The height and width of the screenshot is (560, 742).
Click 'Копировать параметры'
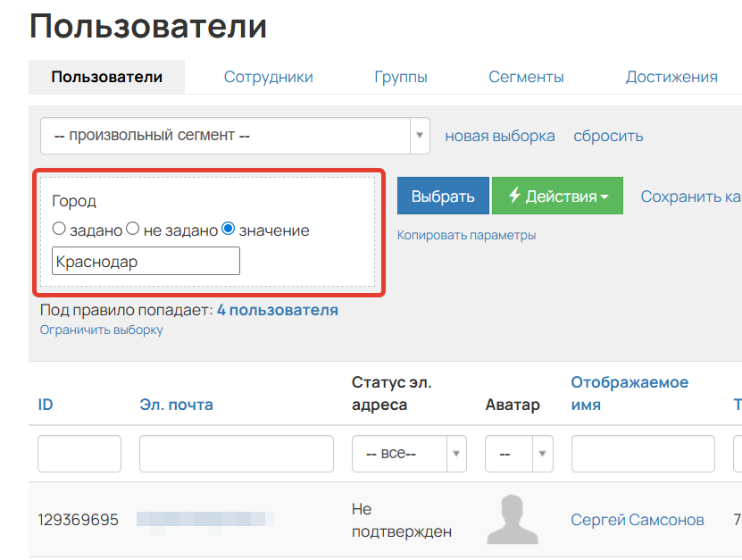(465, 234)
